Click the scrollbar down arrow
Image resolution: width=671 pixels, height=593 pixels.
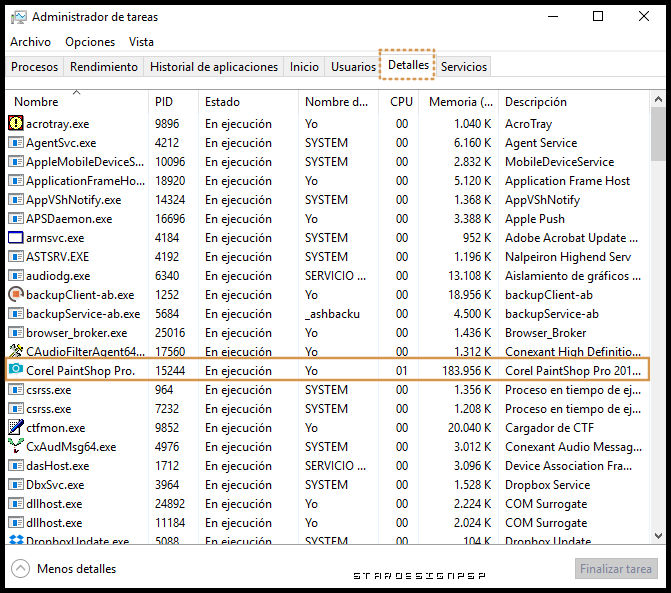point(658,535)
